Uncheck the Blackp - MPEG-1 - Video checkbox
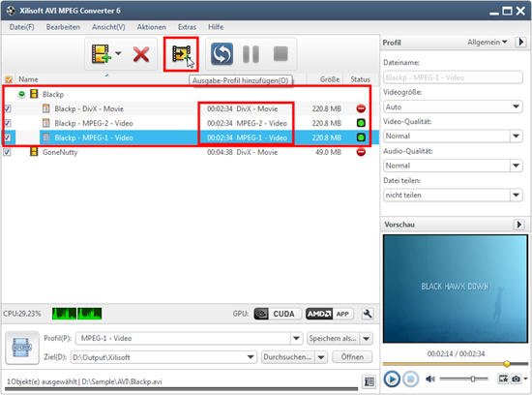532x395 pixels. [8, 137]
